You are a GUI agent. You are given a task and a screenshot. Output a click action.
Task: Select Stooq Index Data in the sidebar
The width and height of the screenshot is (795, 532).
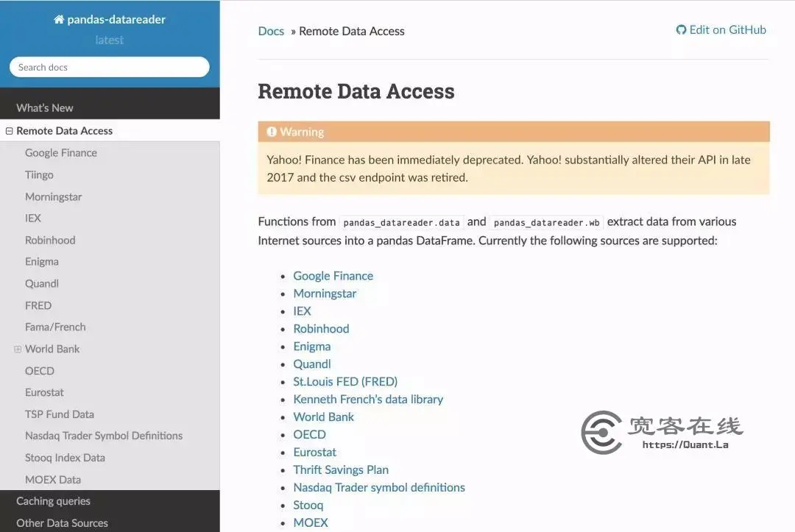[65, 458]
